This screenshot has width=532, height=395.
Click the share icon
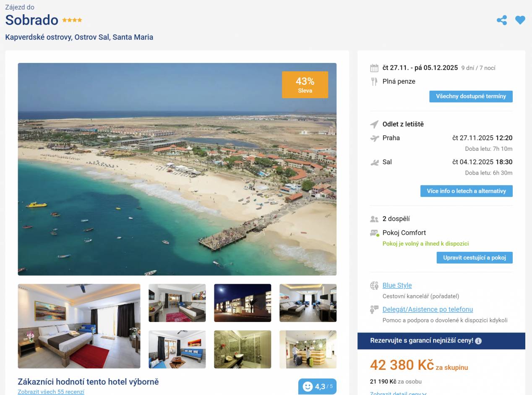point(501,20)
